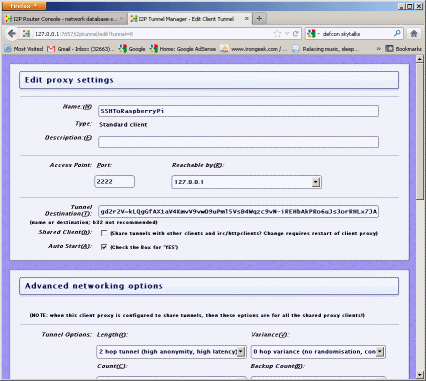This screenshot has width=426, height=381.
Task: Open the Google bookmark
Action: [132, 49]
